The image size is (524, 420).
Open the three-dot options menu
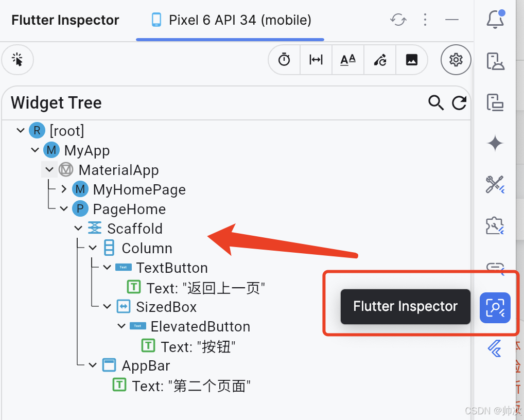(x=425, y=20)
